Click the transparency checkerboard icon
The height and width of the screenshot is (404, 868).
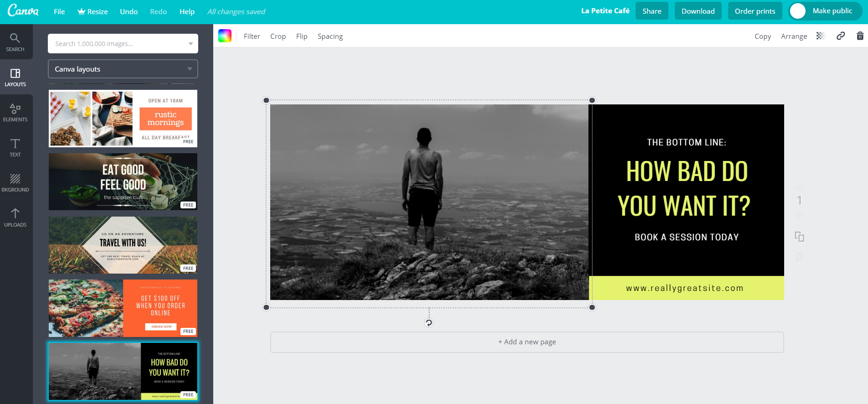820,36
